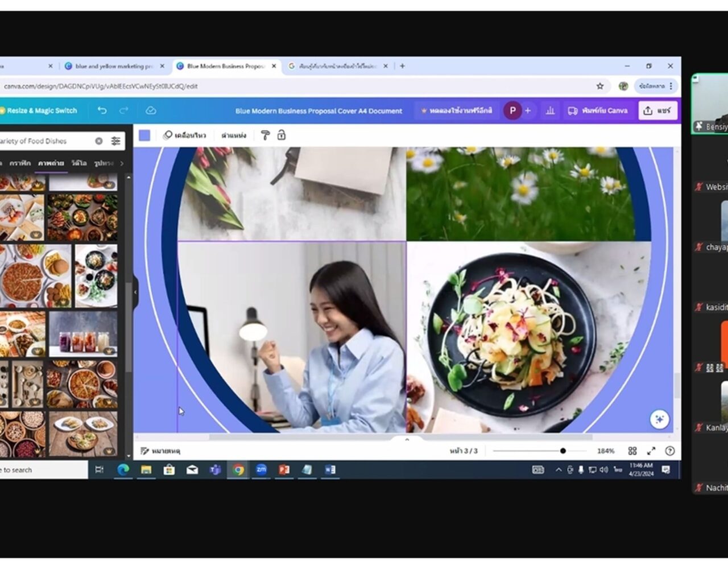Toggle the lock icon in toolbar

(x=282, y=135)
